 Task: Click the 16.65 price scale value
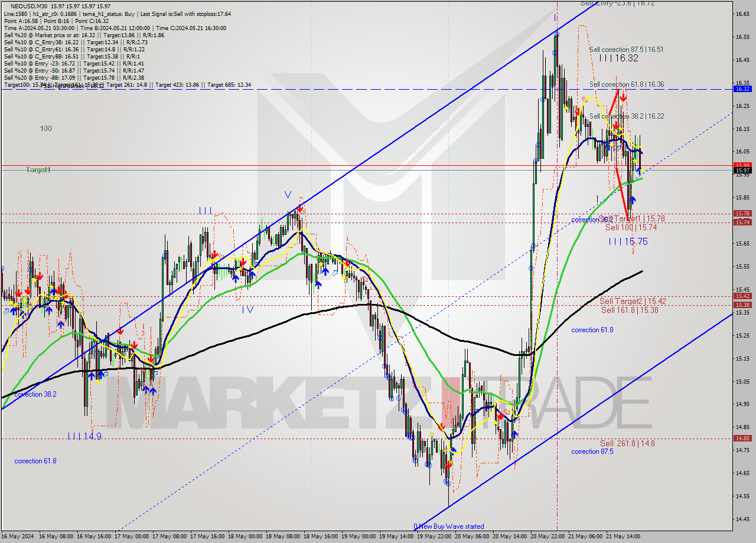click(x=742, y=14)
